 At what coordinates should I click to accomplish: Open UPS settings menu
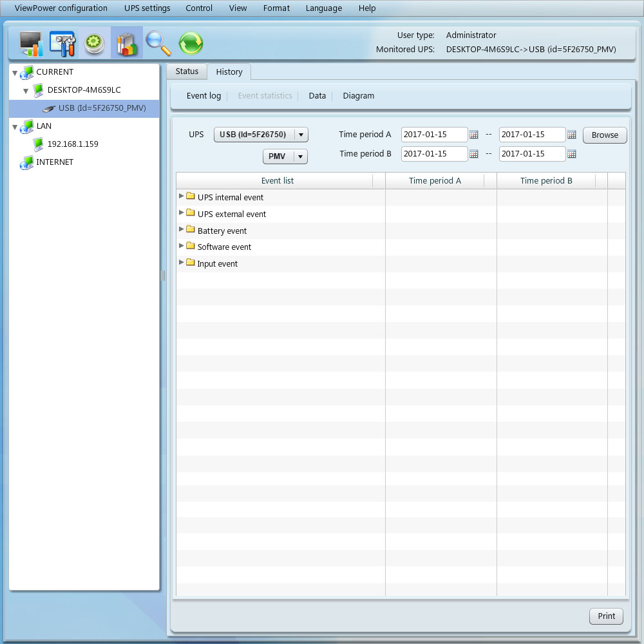[x=147, y=8]
